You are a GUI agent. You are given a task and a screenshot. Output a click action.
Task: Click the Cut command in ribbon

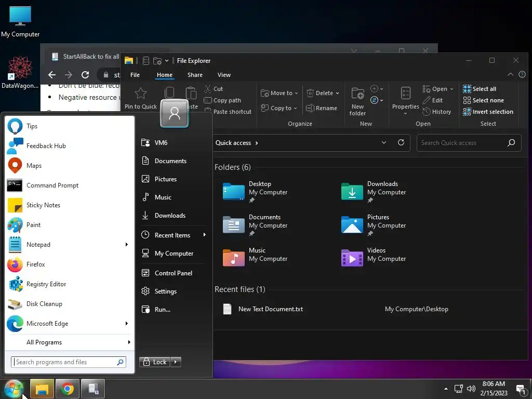[214, 89]
